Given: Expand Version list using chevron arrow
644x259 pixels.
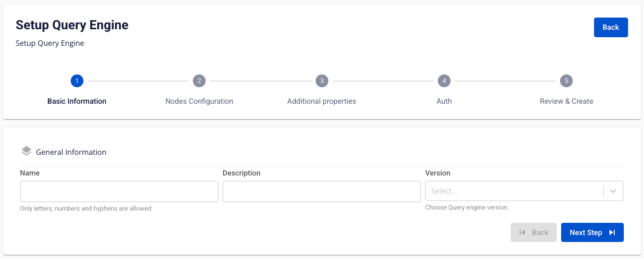Looking at the screenshot, I should point(613,191).
